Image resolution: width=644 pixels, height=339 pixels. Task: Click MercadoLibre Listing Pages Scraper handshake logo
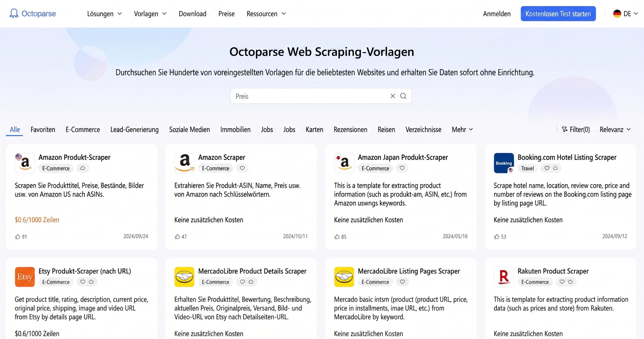(344, 277)
